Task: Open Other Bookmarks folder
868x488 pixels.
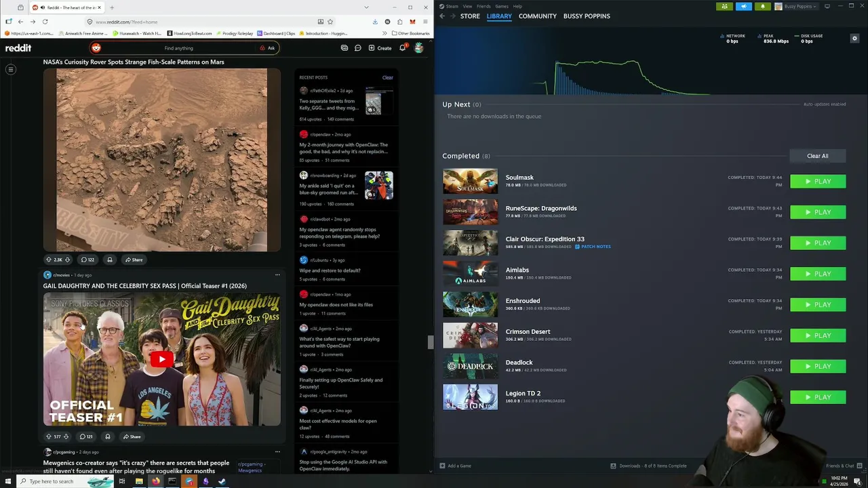Action: [411, 33]
